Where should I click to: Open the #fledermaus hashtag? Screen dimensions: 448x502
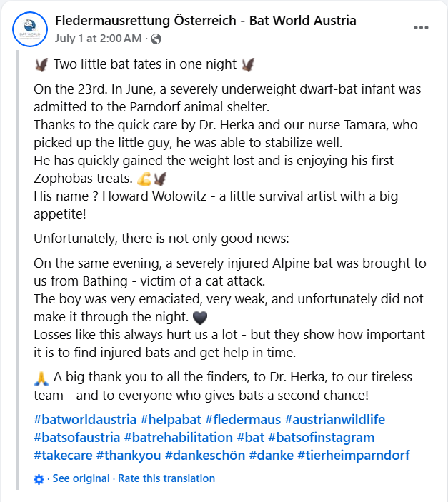coord(243,419)
